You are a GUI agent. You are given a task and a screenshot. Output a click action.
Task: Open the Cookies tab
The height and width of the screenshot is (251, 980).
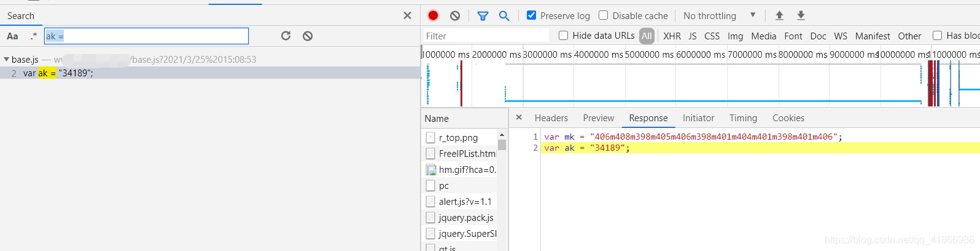point(788,118)
